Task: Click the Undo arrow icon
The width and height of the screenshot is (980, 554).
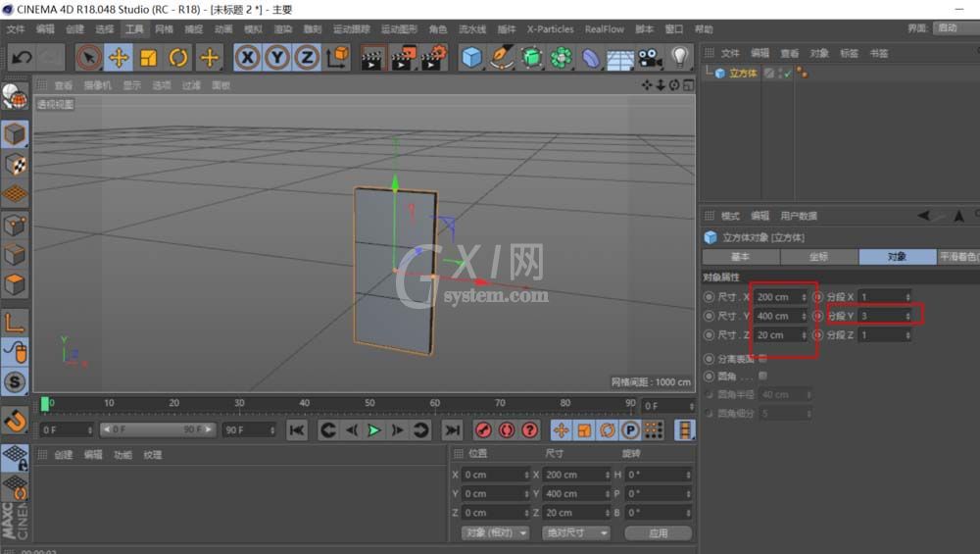Action: (x=22, y=58)
